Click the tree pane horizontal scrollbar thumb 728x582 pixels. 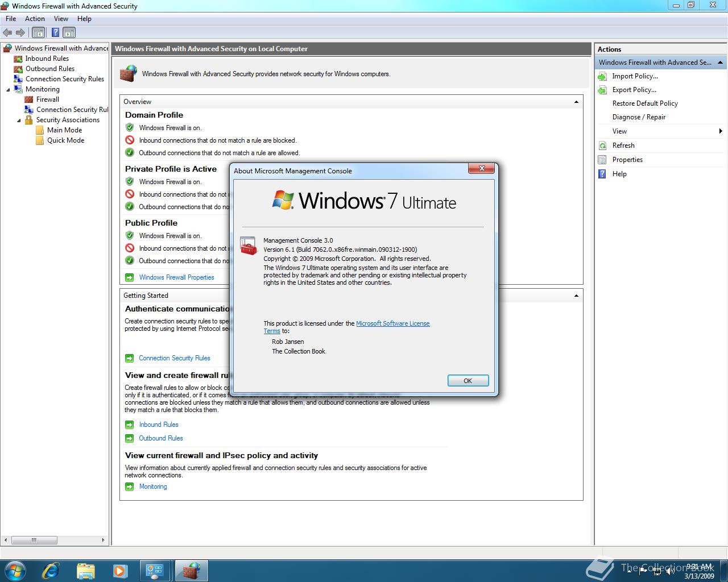pos(34,540)
